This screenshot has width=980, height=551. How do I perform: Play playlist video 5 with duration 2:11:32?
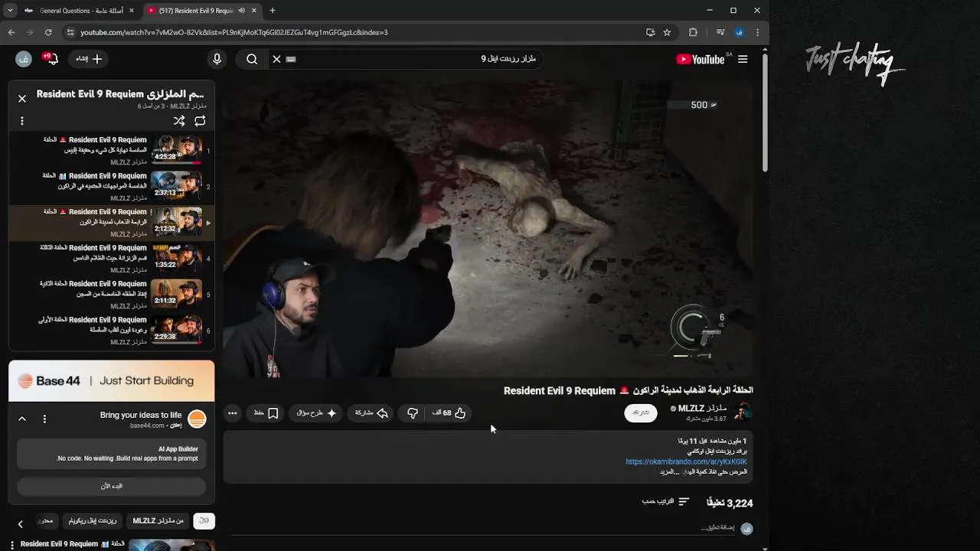112,295
